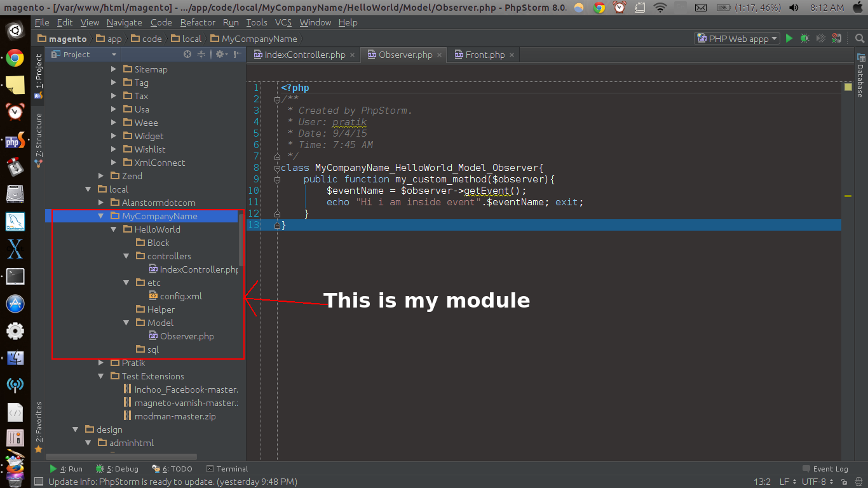Click the line separator LF selector
The image size is (868, 488).
click(x=787, y=482)
